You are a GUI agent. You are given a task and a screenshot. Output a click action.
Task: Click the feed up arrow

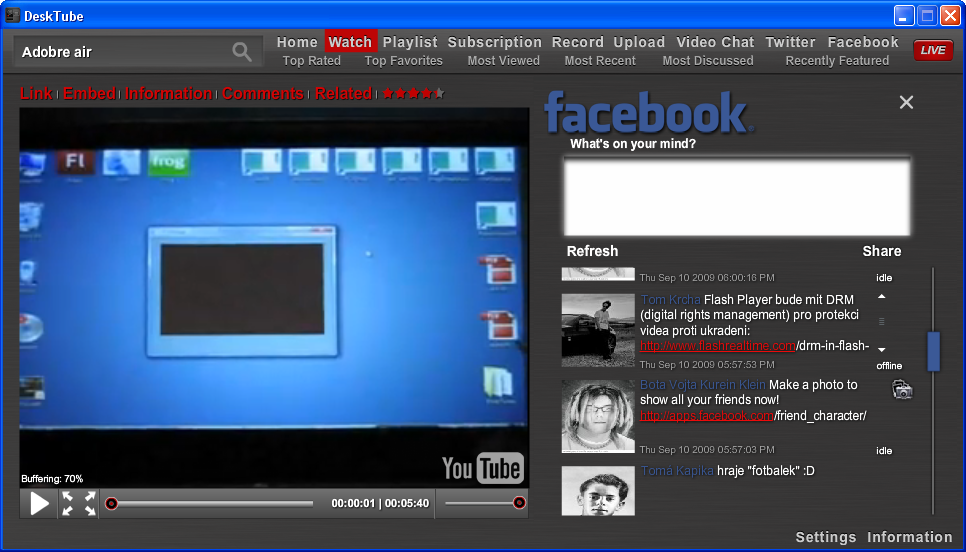882,297
